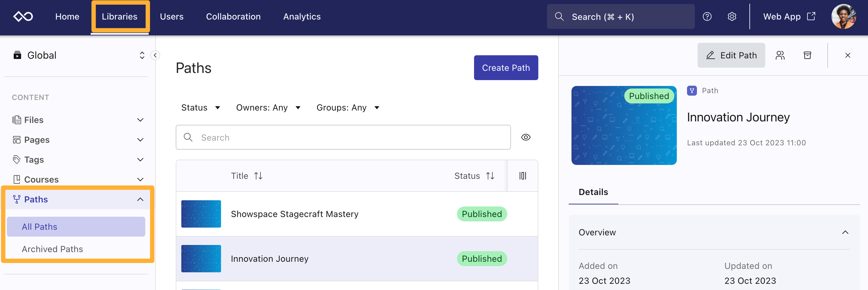Sort the table by Status
Viewport: 868px width, 290px height.
tap(490, 176)
